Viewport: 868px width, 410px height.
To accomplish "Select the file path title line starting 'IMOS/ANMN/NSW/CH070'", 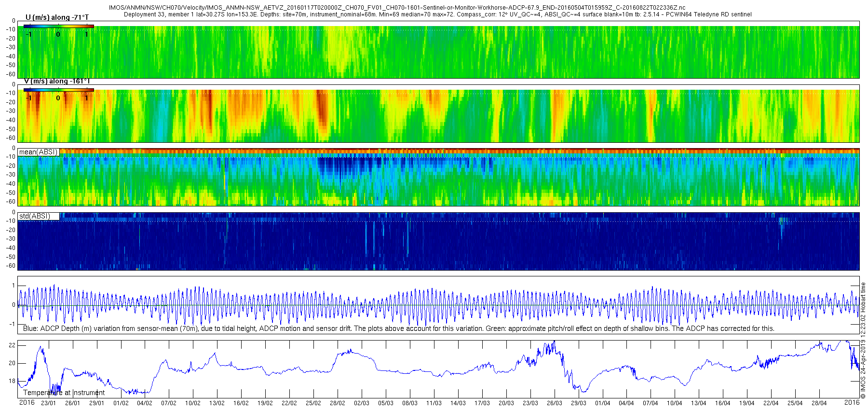I will [397, 8].
